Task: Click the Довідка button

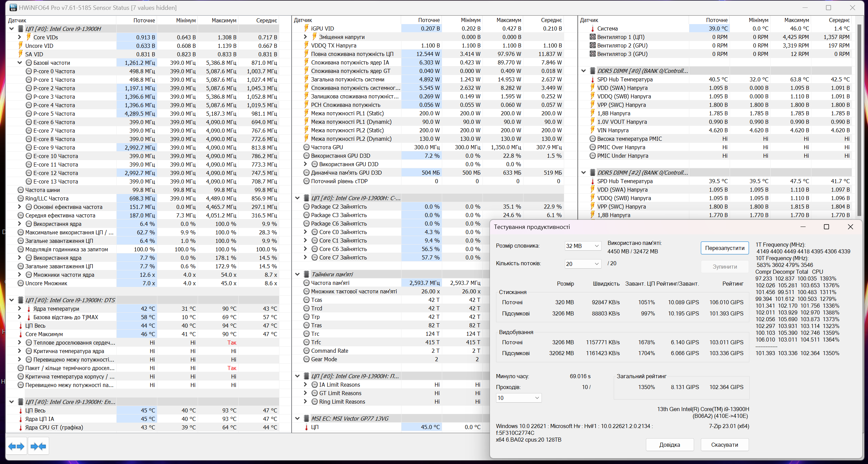Action: point(669,445)
